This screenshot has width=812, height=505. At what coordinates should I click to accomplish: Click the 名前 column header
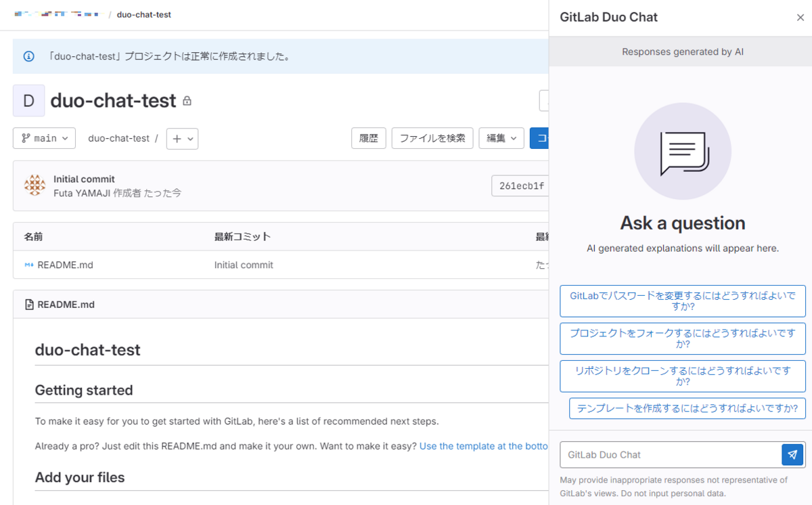point(34,236)
